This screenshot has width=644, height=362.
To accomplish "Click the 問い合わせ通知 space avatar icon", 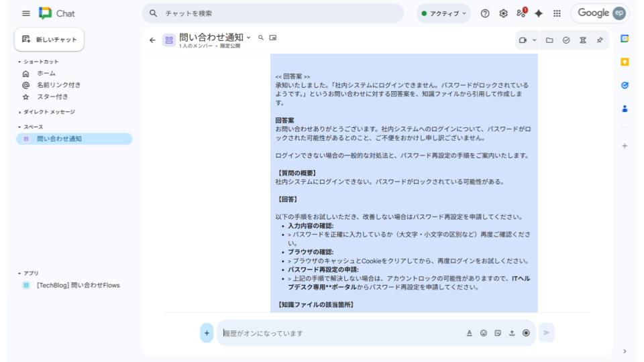I will point(169,40).
